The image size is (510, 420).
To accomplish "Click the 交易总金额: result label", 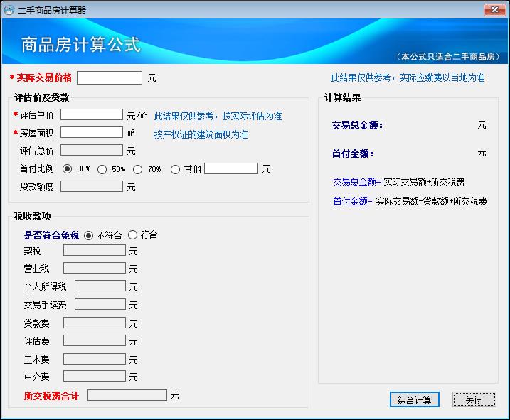I will pos(357,125).
